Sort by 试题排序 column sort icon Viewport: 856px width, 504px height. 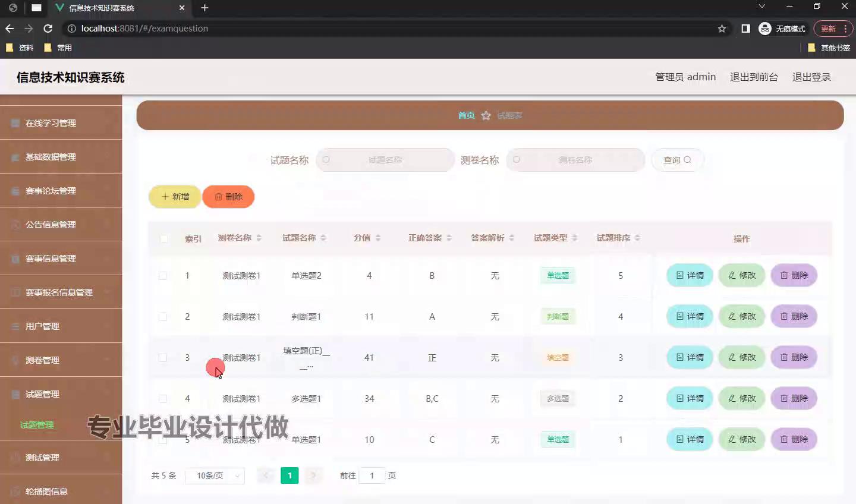pos(637,238)
